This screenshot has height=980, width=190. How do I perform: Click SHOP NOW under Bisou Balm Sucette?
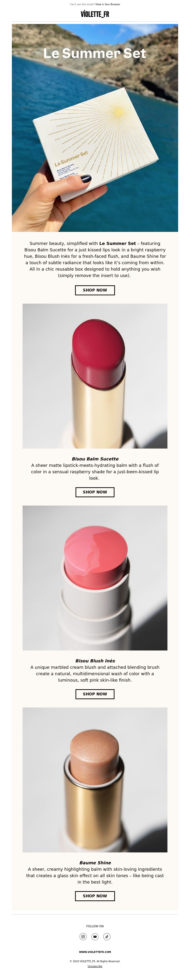(x=95, y=492)
